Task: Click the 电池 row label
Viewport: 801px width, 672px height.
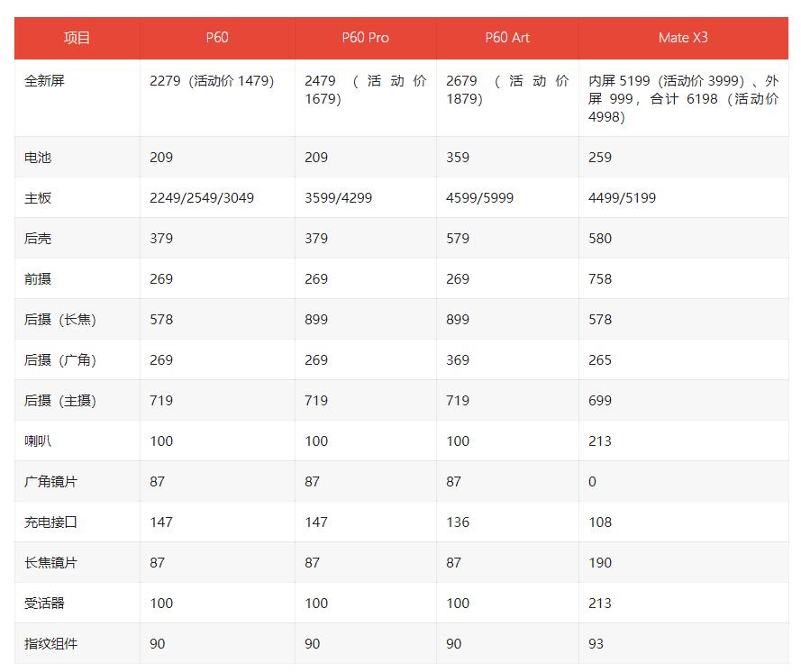Action: point(38,158)
